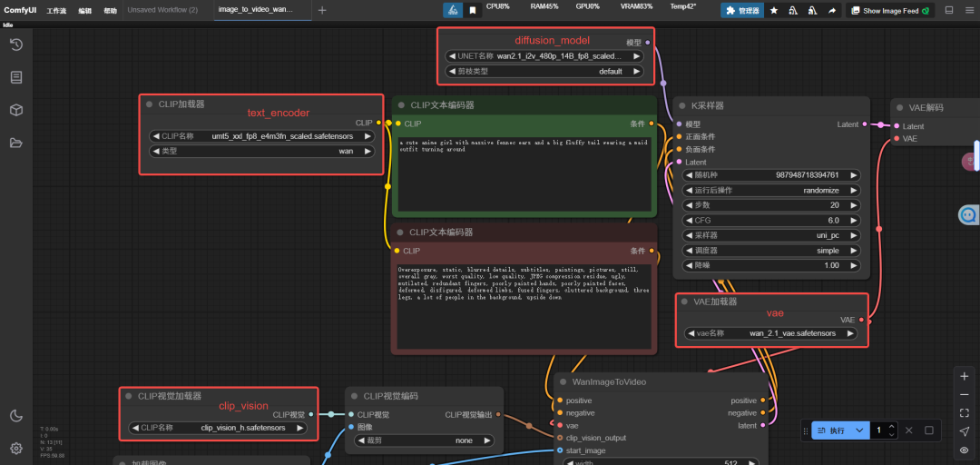Open the 剪枝类型 default selector
Viewport: 980px width, 465px height.
(544, 72)
